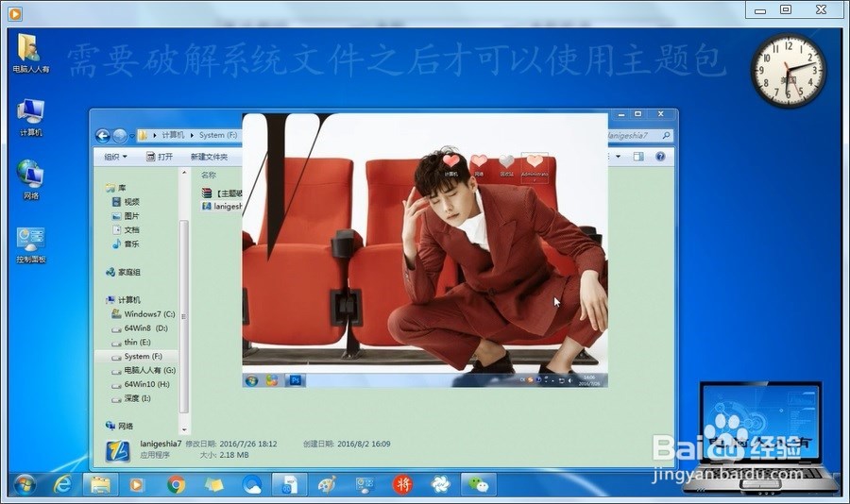Click the navigation pane scrollbar thumb
The width and height of the screenshot is (850, 504).
pos(184,316)
